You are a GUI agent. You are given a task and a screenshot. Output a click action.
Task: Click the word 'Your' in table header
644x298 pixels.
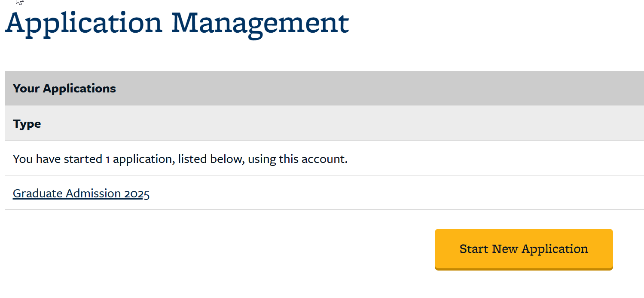tap(27, 89)
